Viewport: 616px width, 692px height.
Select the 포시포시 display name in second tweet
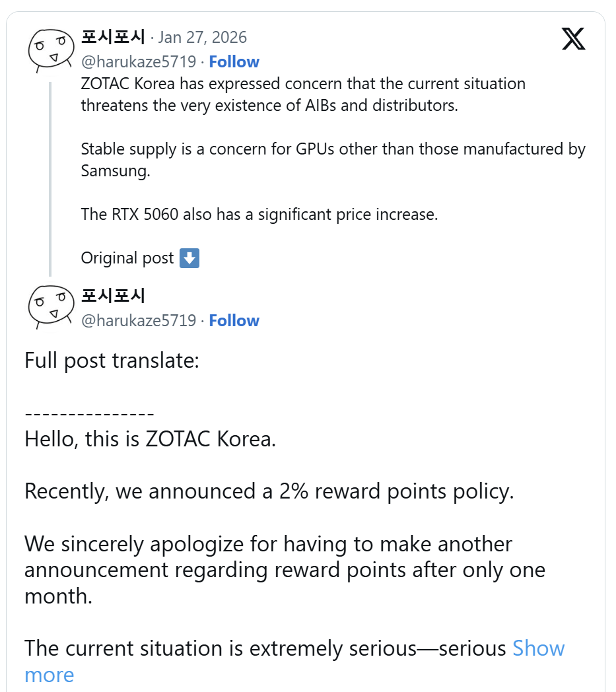(112, 295)
